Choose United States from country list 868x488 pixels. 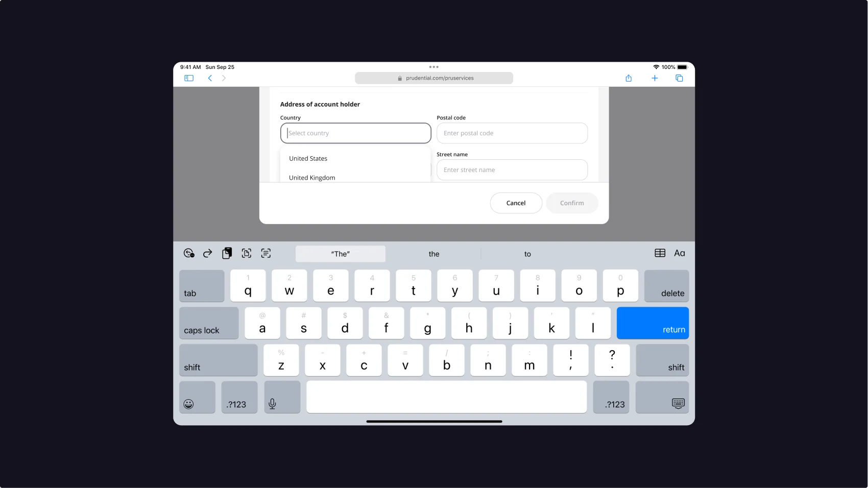tap(356, 159)
